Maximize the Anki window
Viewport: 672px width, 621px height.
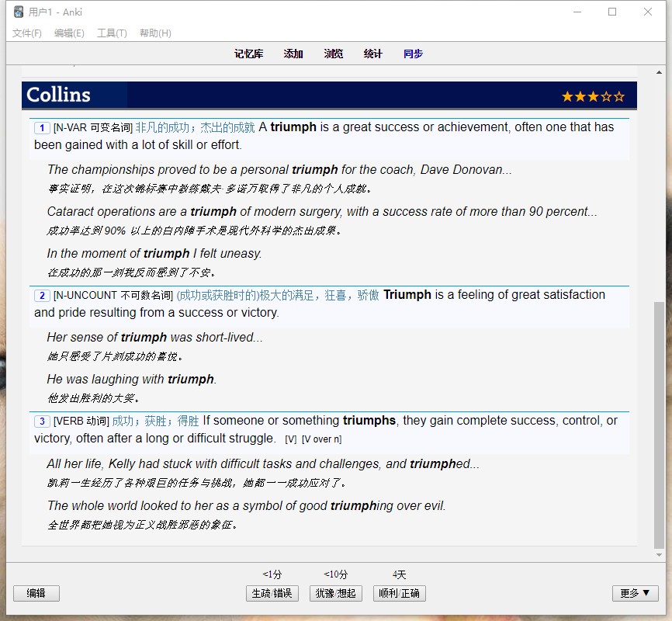(612, 12)
